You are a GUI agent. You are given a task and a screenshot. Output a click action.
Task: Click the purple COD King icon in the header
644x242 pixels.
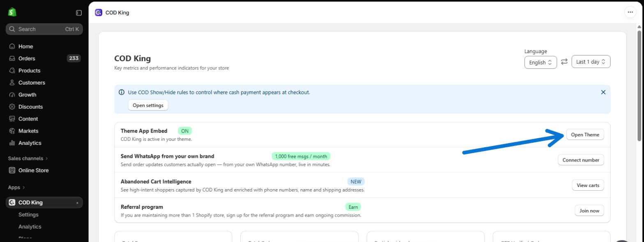pos(99,12)
